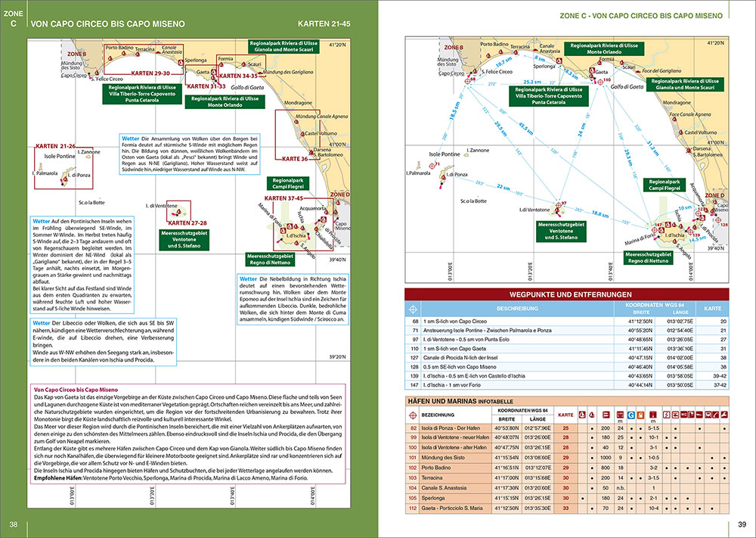Click the 25.2 sm distance label on the map

532,82
